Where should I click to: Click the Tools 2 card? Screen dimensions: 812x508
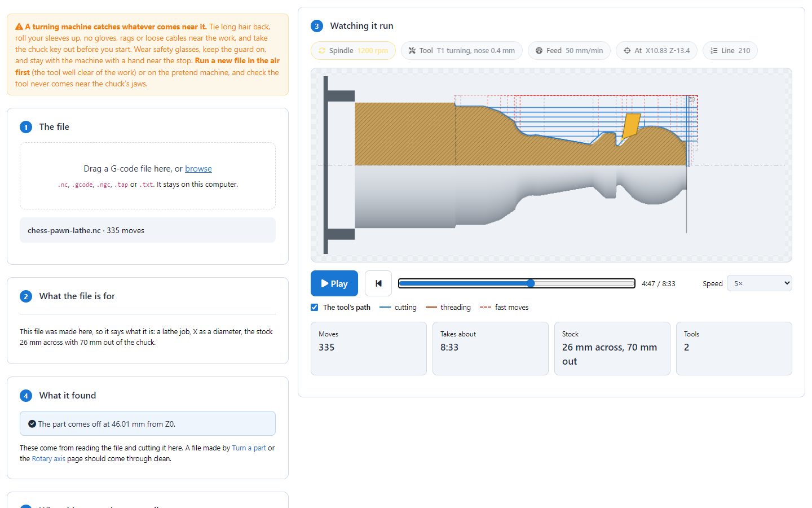pos(734,348)
